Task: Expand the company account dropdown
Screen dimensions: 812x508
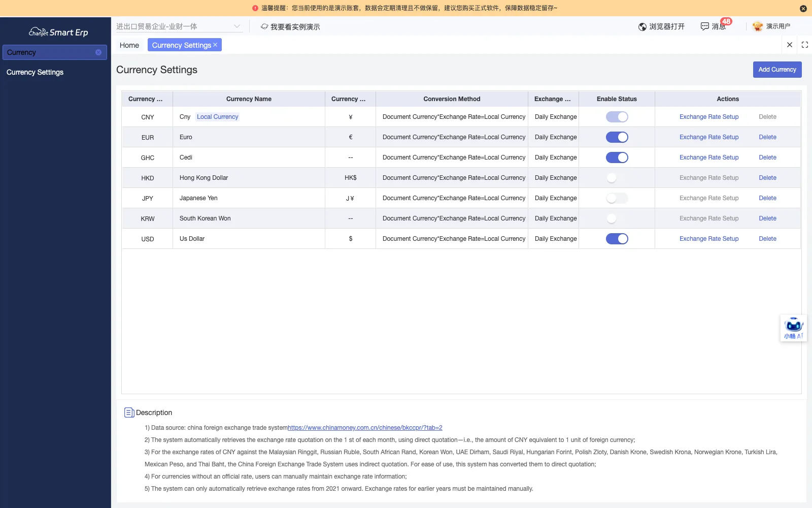Action: click(179, 26)
